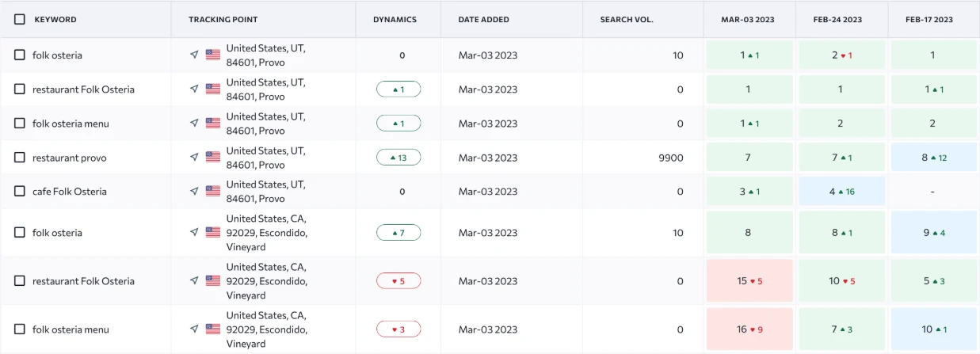980x354 pixels.
Task: Sort by the DYNAMICS column header
Action: click(395, 20)
